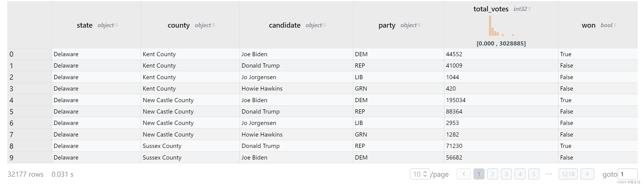Sort by the party column arrows
The image size is (644, 186).
tap(419, 25)
